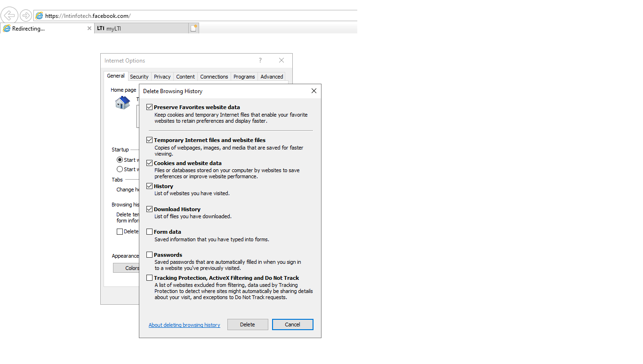Switch to the Advanced tab

pyautogui.click(x=272, y=77)
